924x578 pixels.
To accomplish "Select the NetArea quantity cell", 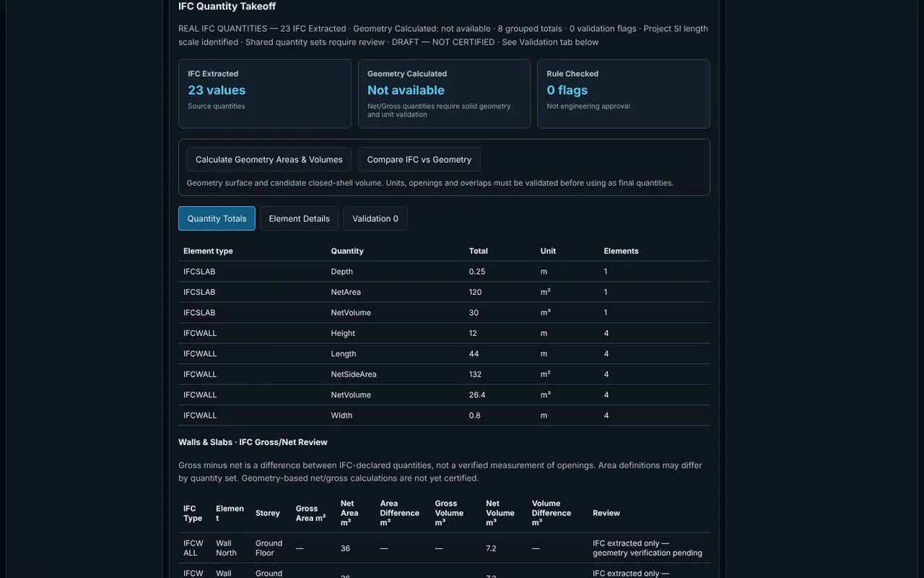I will point(346,292).
